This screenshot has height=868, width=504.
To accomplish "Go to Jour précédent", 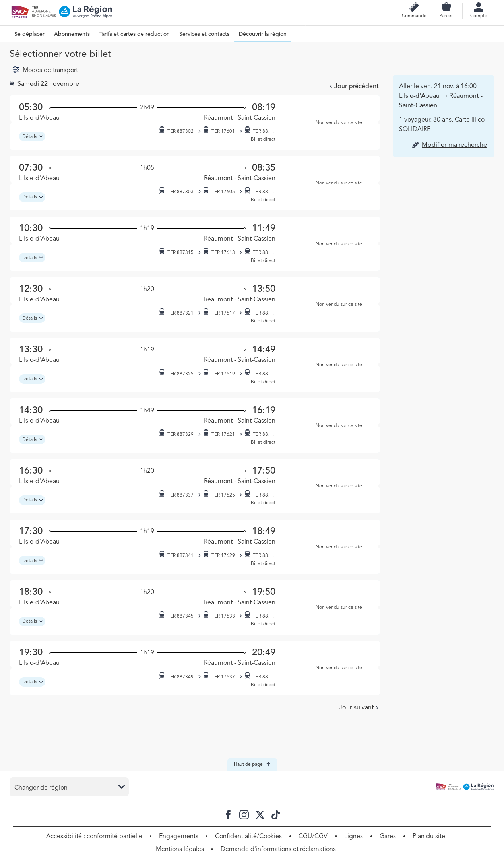I will tap(354, 86).
